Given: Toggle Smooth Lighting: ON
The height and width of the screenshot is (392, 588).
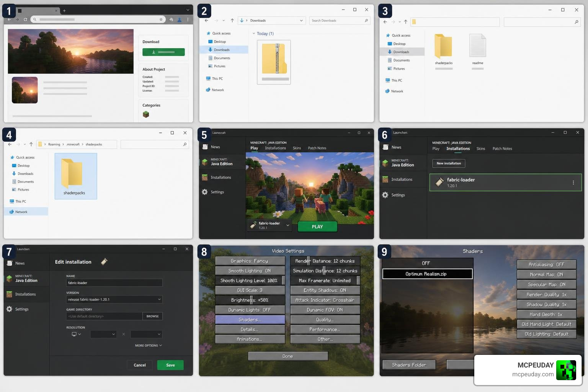Looking at the screenshot, I should (x=250, y=271).
